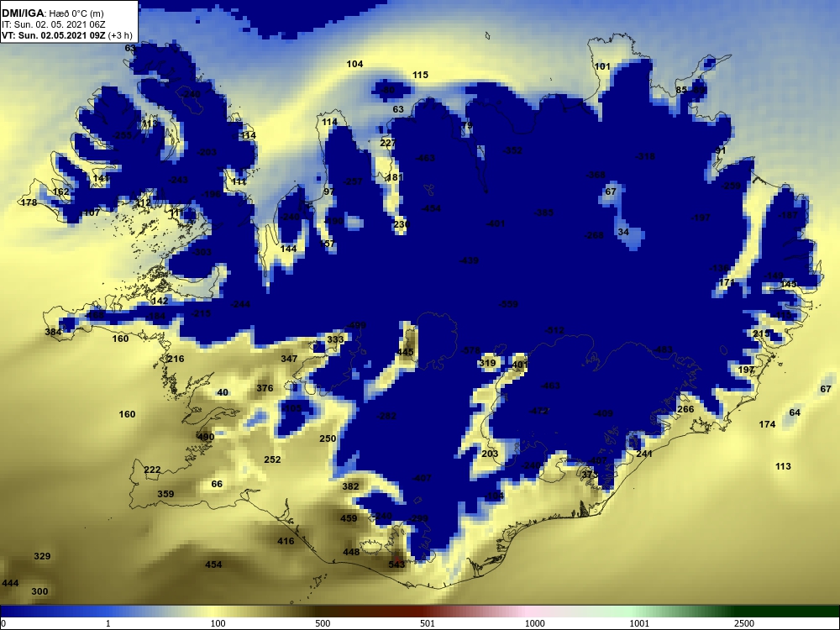
Task: Click the map value '241'
Action: coord(644,454)
